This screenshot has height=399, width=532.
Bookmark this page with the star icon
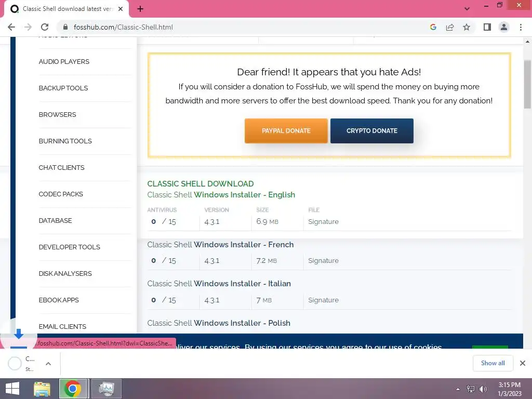[x=467, y=27]
